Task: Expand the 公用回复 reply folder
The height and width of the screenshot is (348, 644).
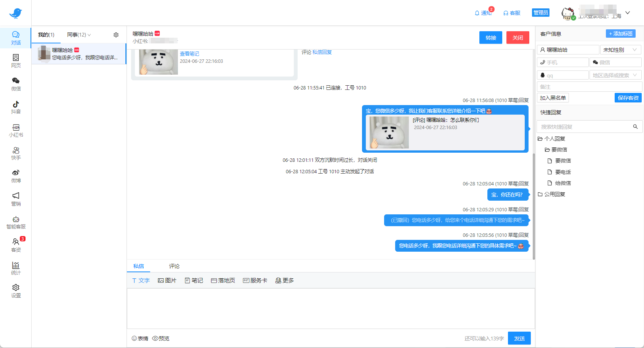Action: click(555, 194)
